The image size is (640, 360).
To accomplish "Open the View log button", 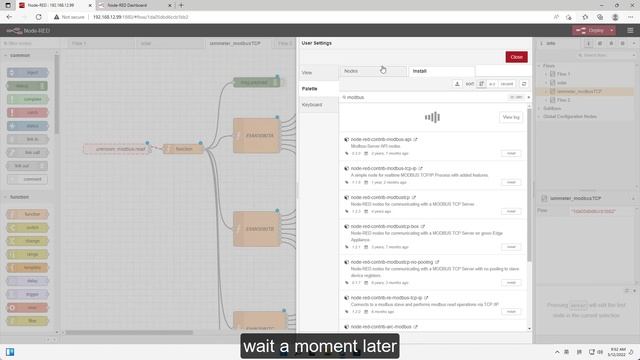I will 511,118.
